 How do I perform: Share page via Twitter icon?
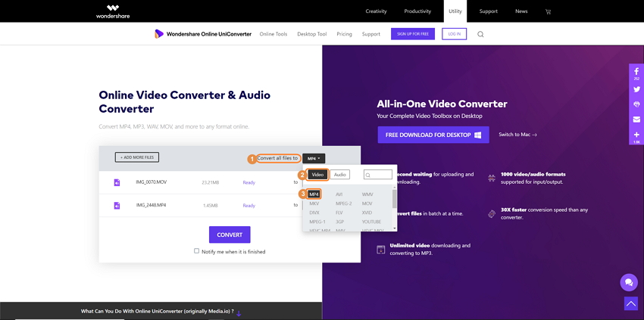pyautogui.click(x=636, y=89)
